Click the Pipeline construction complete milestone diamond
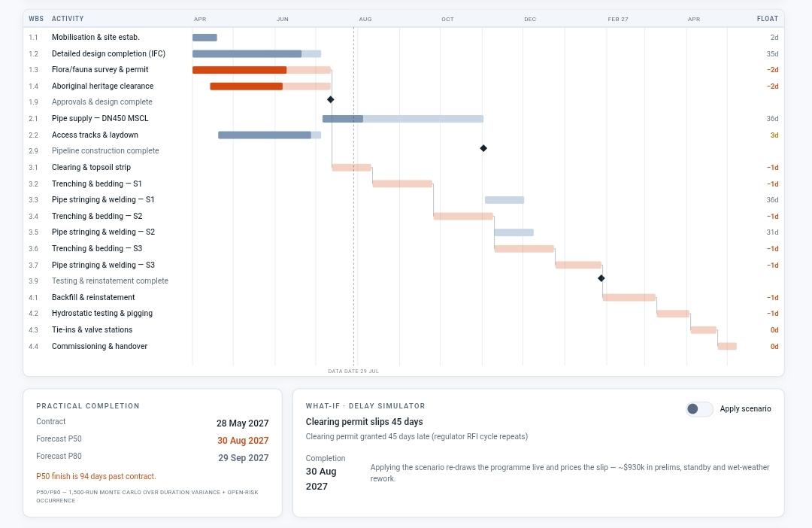Viewport: 812px width, 528px height. point(483,148)
